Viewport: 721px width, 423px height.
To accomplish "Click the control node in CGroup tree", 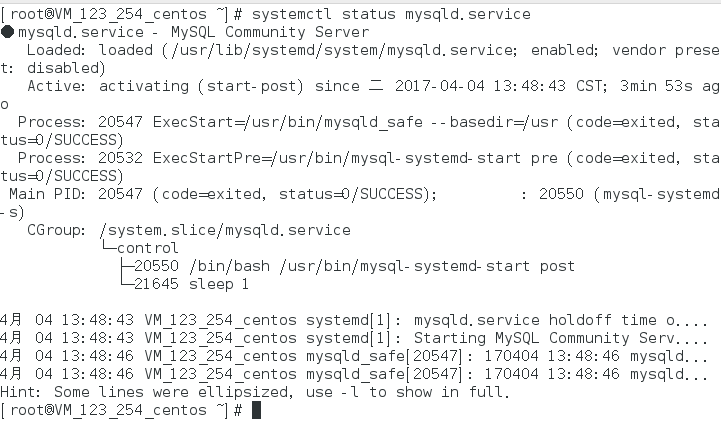I will point(147,248).
